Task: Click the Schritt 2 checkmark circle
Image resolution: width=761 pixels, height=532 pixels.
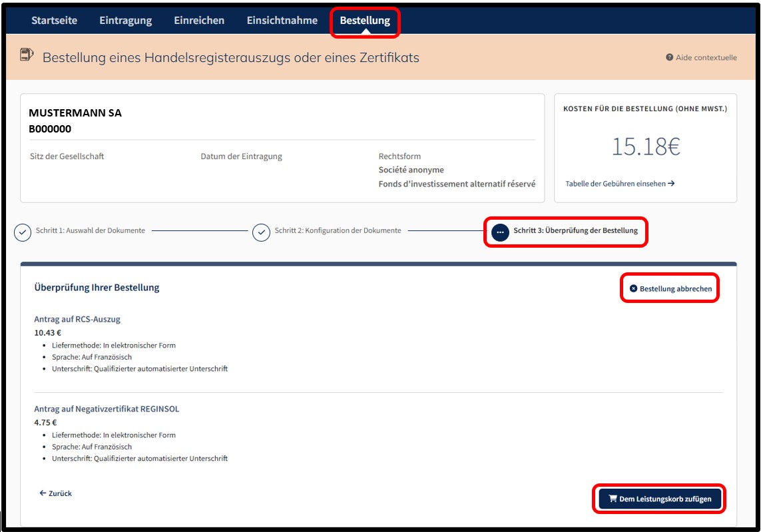Action: 261,232
